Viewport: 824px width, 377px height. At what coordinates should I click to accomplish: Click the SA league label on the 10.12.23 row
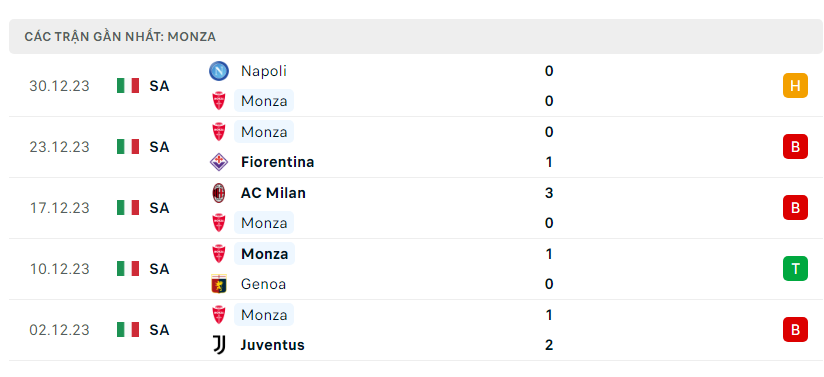coord(159,269)
